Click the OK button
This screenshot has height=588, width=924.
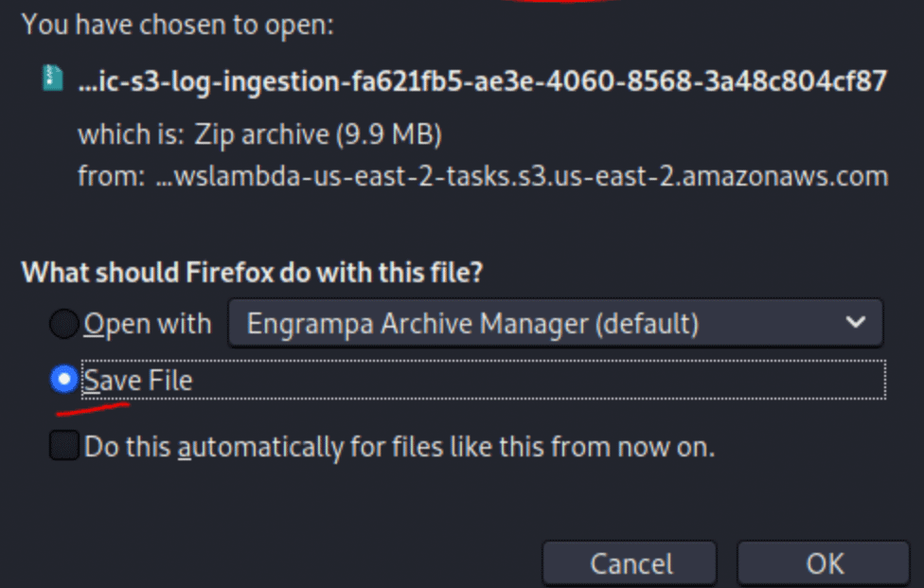pyautogui.click(x=824, y=563)
